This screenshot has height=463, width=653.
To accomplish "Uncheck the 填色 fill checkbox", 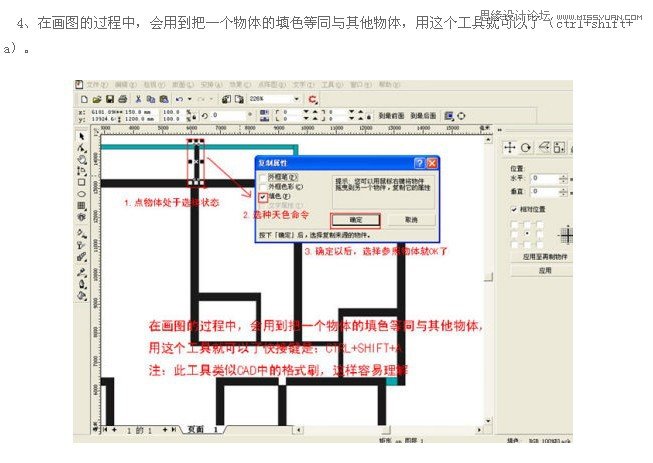I will (262, 197).
